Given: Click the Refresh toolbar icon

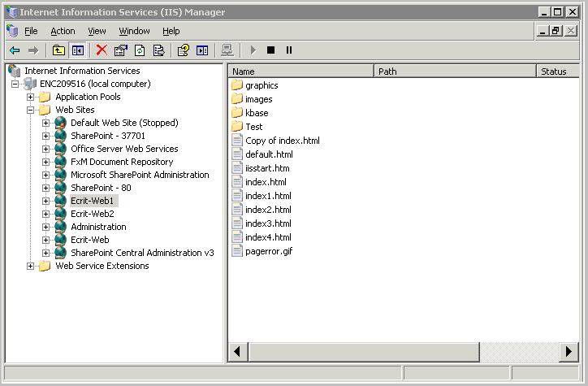Looking at the screenshot, I should 140,50.
